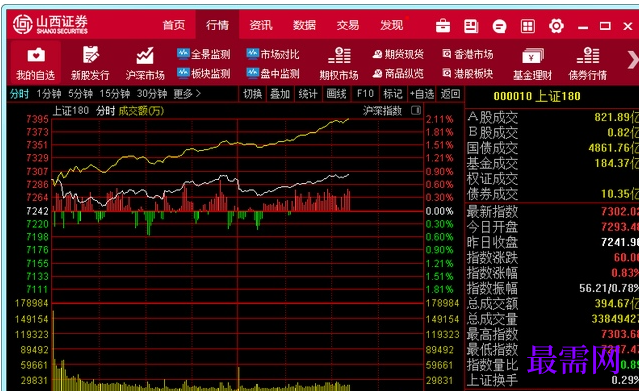
Task: Select the 国债成交 row
Action: [x=553, y=148]
